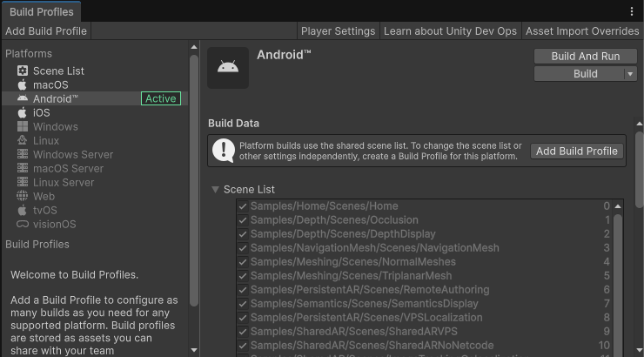Click the Windows Server icon
Image resolution: width=644 pixels, height=357 pixels.
(23, 154)
